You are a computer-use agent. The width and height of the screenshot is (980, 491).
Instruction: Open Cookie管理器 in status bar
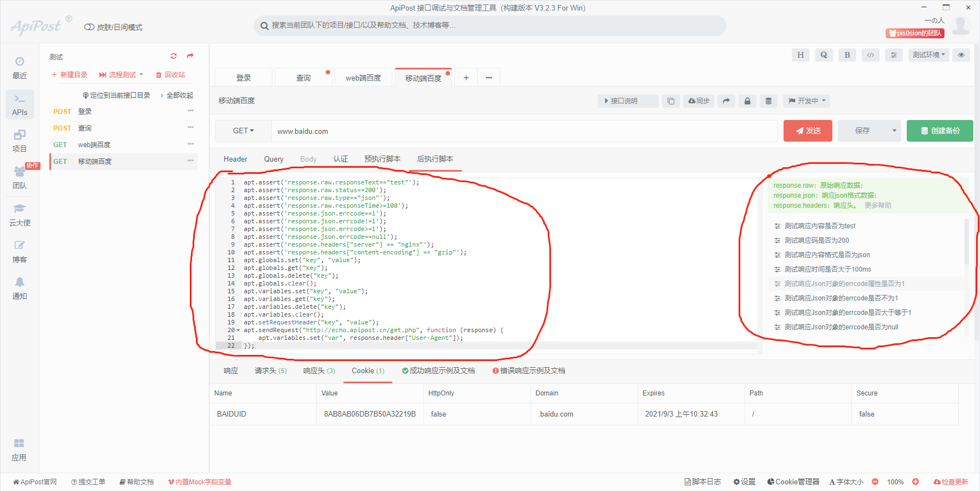[x=793, y=482]
